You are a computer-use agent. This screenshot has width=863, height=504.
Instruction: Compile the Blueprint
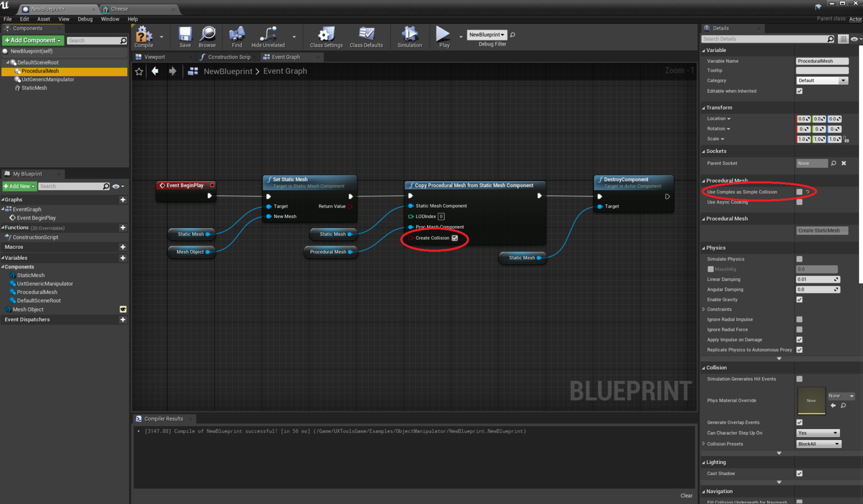144,37
